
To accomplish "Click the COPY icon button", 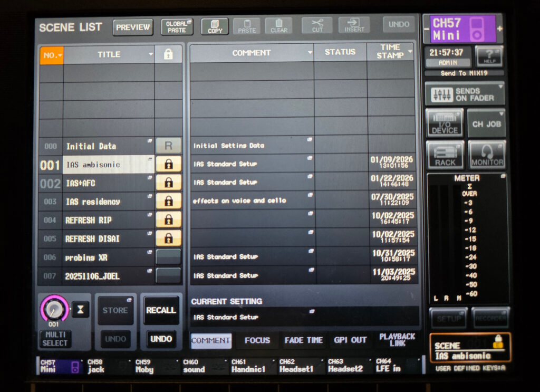I will (x=215, y=27).
